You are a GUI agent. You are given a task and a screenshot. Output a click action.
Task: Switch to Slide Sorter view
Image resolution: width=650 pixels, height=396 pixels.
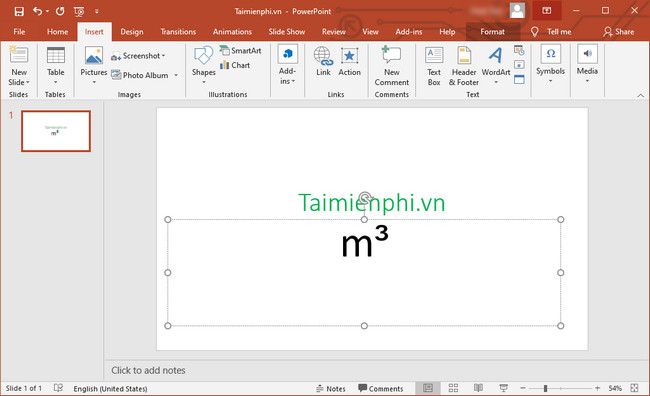[453, 388]
